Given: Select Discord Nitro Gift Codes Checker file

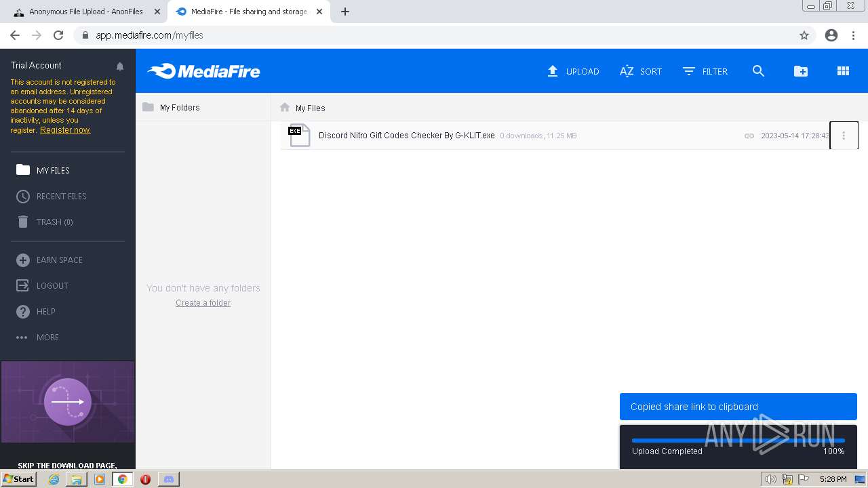Looking at the screenshot, I should click(407, 136).
